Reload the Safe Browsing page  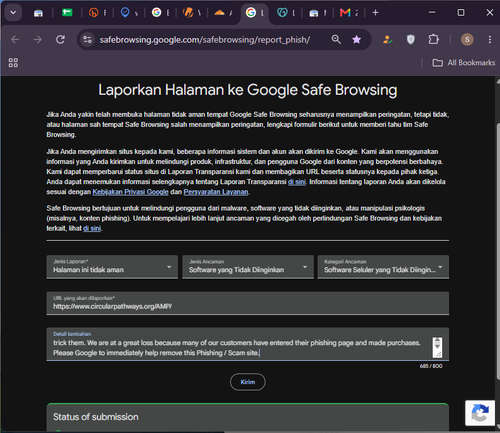pyautogui.click(x=60, y=40)
